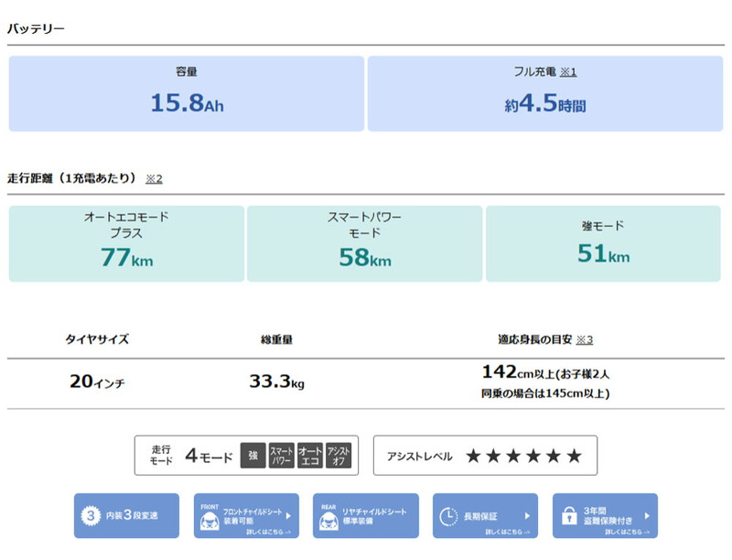Image resolution: width=732 pixels, height=560 pixels.
Task: Click the front child seat icon
Action: click(x=210, y=521)
